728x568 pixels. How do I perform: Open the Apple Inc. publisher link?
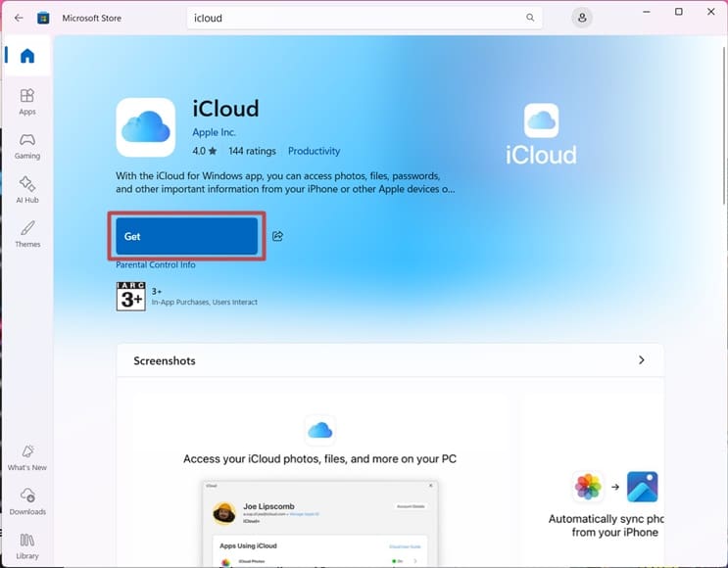click(x=214, y=132)
